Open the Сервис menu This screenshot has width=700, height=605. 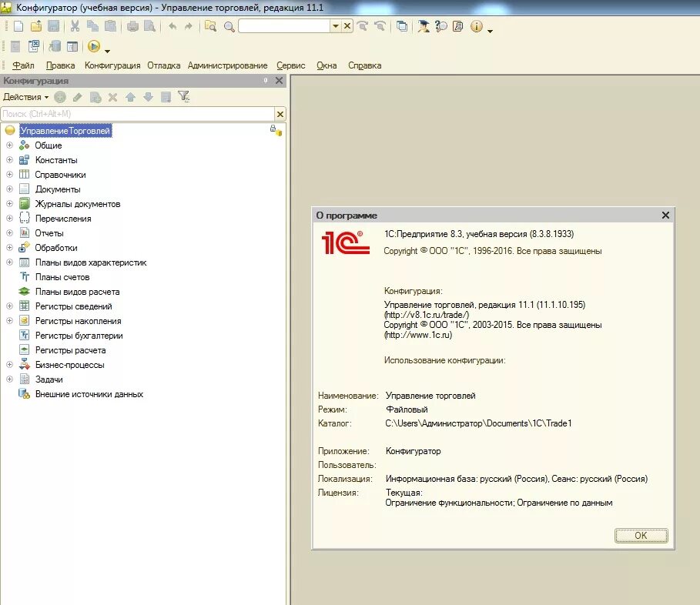click(x=290, y=65)
